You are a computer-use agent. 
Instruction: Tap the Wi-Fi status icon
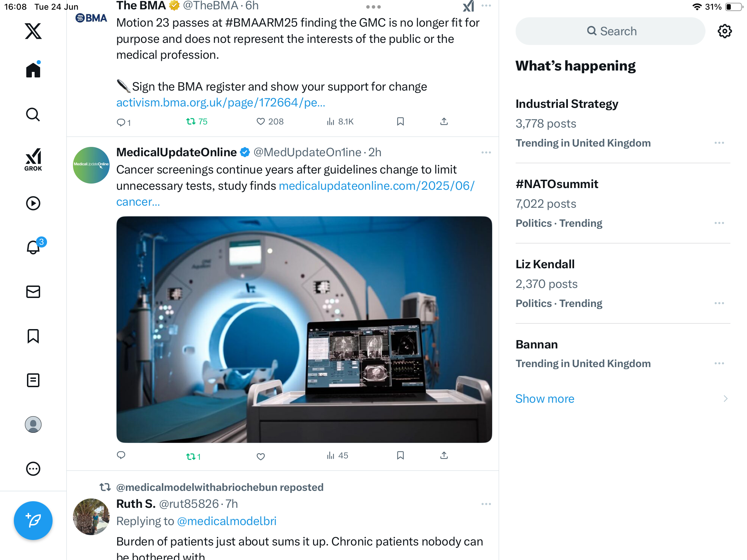pos(697,7)
